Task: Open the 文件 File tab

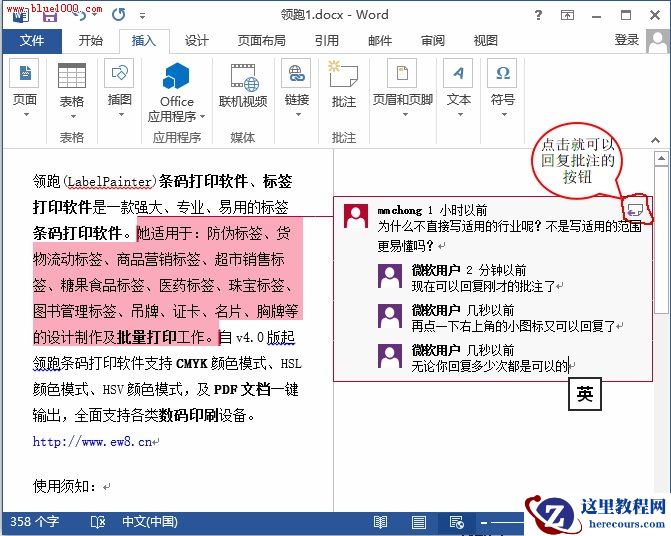Action: [x=32, y=41]
